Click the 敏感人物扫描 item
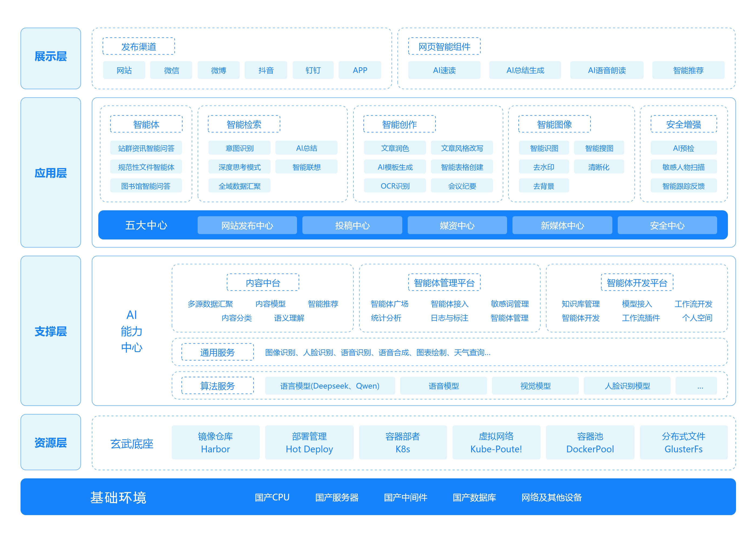 (x=683, y=167)
